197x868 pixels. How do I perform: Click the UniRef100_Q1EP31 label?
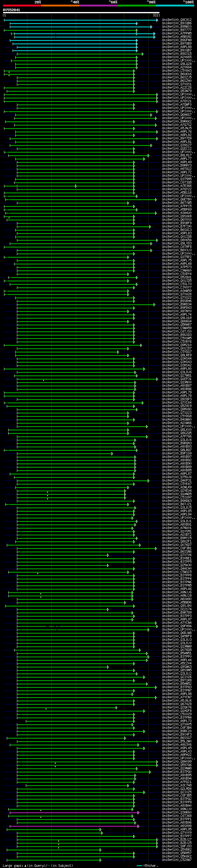pos(177,379)
